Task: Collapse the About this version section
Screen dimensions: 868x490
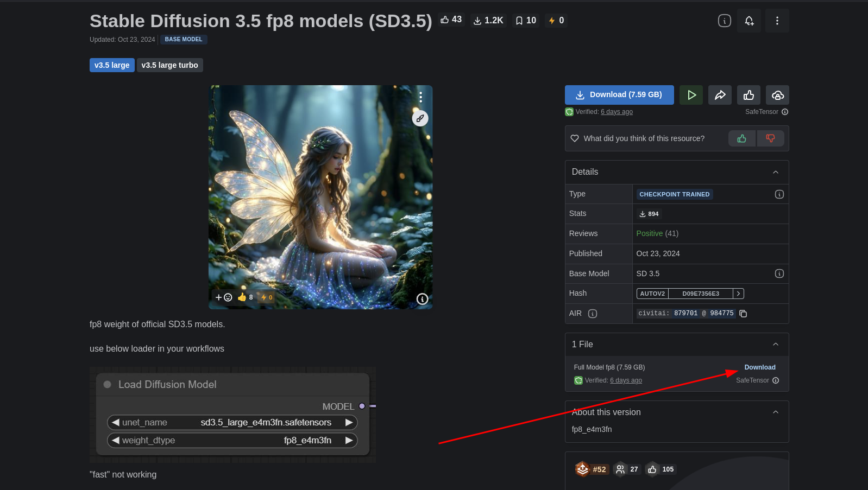Action: (x=776, y=412)
